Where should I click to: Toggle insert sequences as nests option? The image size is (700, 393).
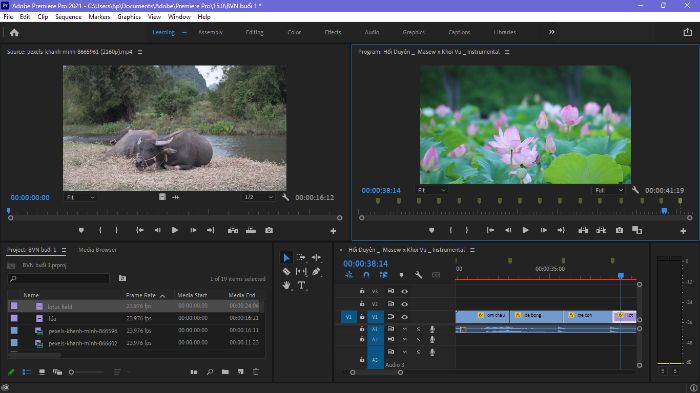[349, 275]
